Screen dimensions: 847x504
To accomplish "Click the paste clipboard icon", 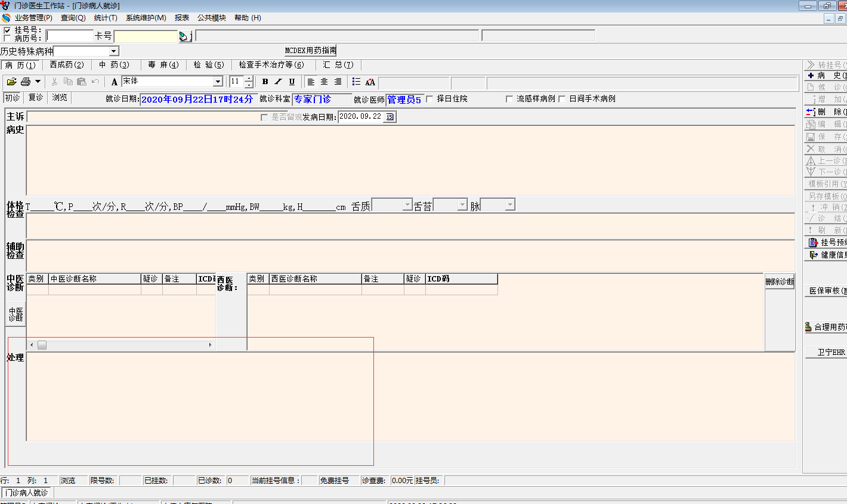I will (x=82, y=82).
